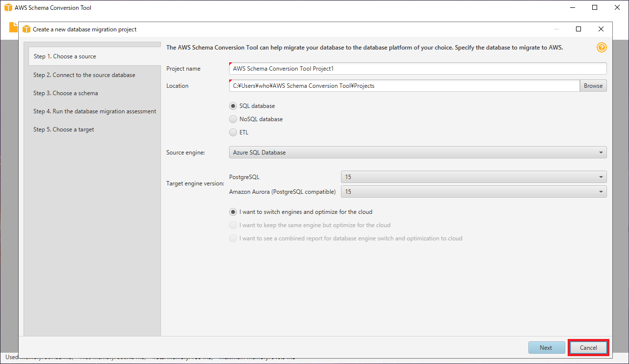The width and height of the screenshot is (629, 364).
Task: Click Browse to choose project location
Action: (593, 86)
